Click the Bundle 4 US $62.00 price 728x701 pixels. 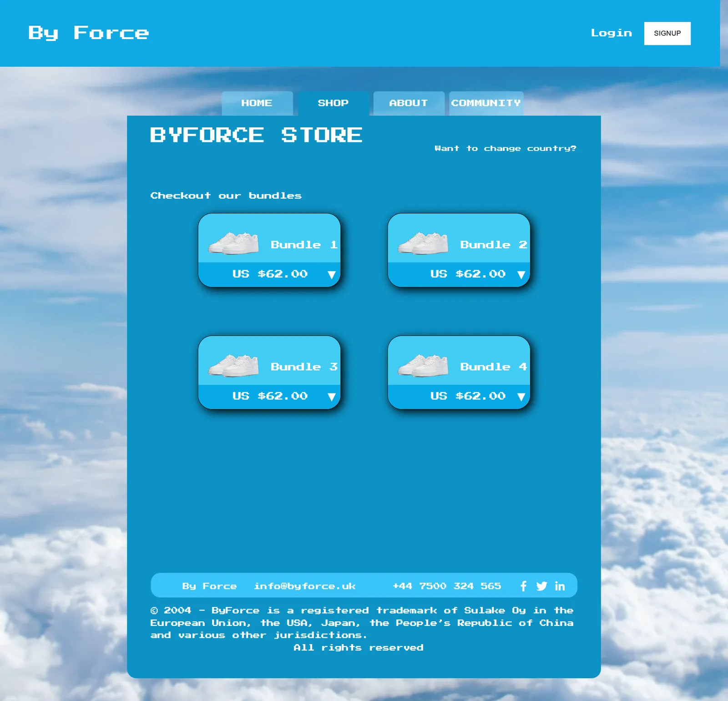tap(468, 396)
